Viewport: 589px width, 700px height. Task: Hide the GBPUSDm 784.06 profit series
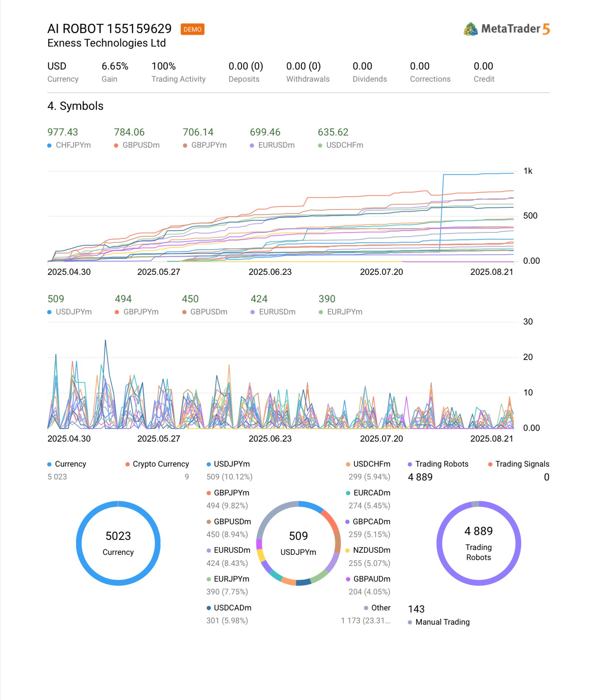click(137, 145)
